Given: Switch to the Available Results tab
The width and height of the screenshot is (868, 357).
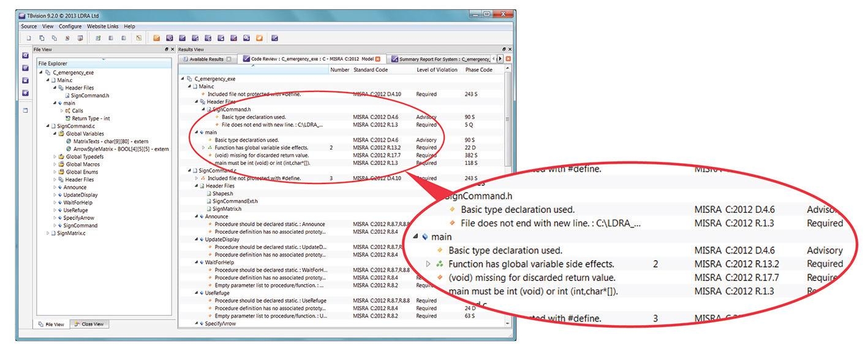Looking at the screenshot, I should click(x=206, y=59).
